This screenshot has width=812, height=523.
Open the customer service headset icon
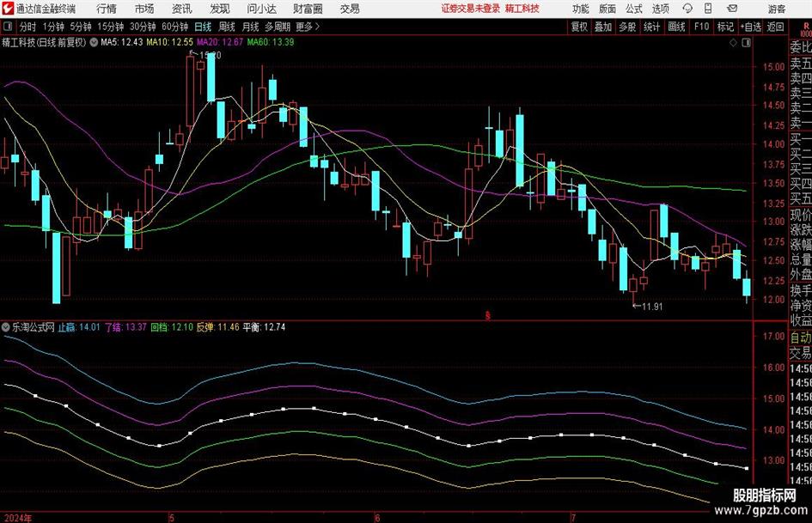coord(687,9)
